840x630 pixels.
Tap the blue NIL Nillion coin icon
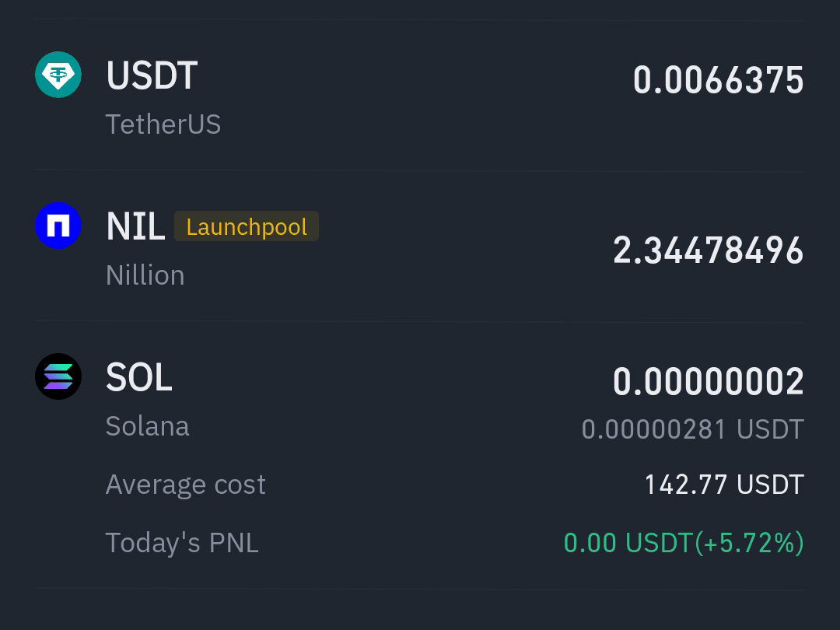[58, 226]
